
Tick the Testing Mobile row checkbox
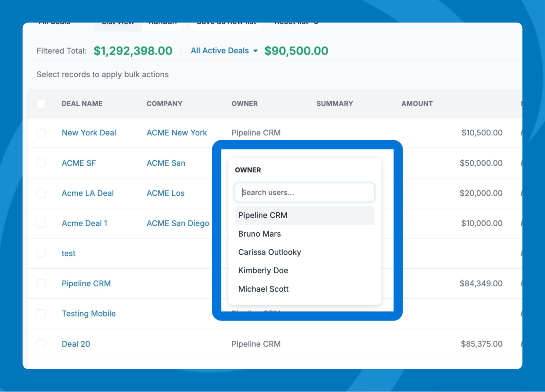click(41, 314)
